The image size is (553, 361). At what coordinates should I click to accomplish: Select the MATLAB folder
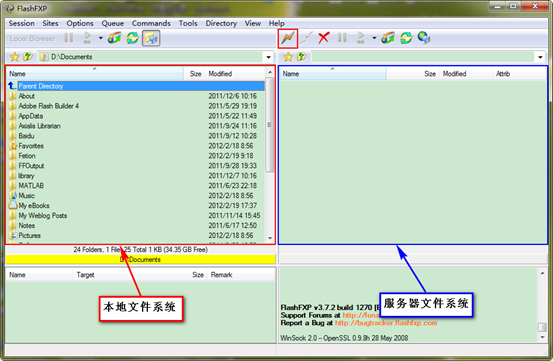[31, 185]
